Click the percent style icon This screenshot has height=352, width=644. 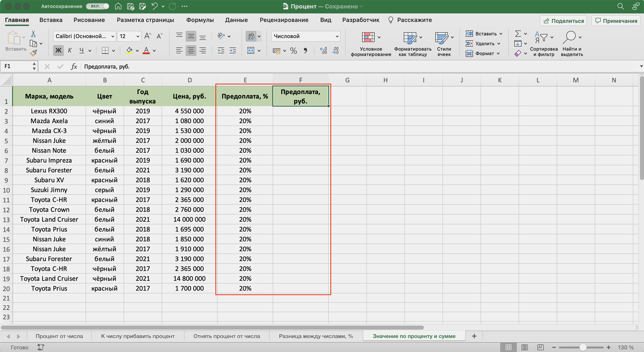tap(294, 51)
